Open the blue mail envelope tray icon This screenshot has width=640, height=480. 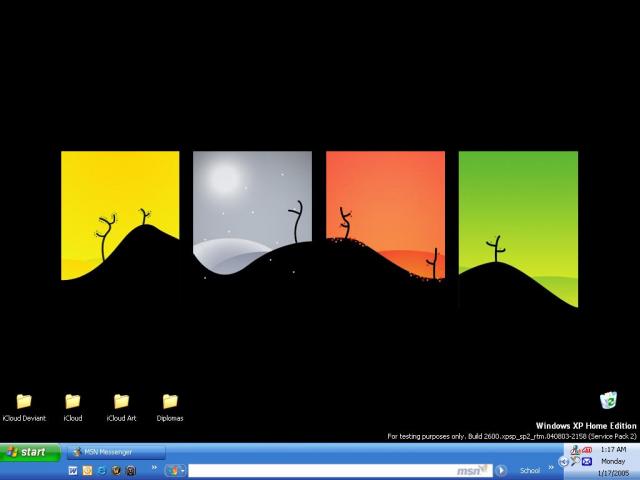click(587, 462)
